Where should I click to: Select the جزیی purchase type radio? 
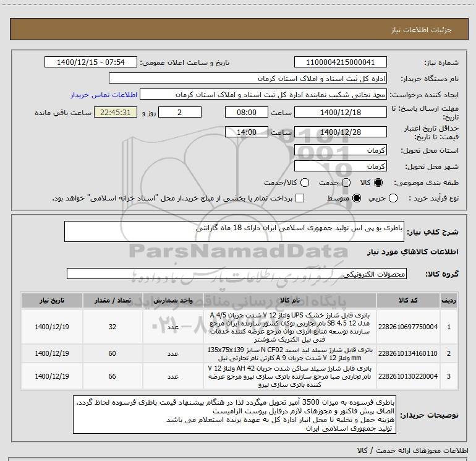click(x=393, y=198)
